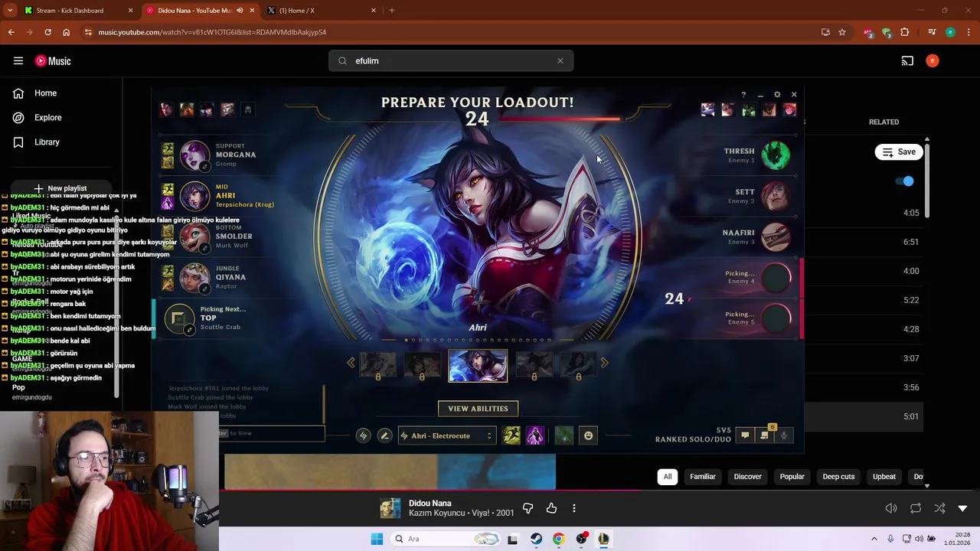Click the YouTube Music search field
The width and height of the screenshot is (980, 551).
click(x=452, y=61)
